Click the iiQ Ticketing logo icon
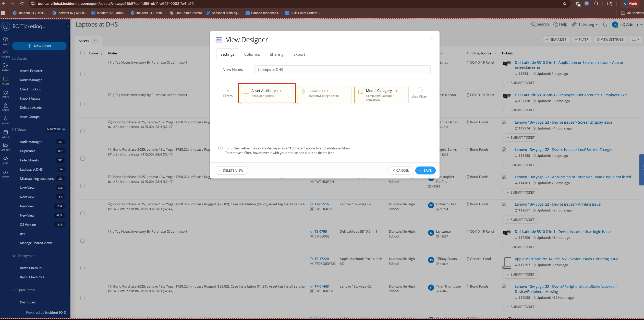The height and width of the screenshot is (320, 644). pyautogui.click(x=6, y=26)
